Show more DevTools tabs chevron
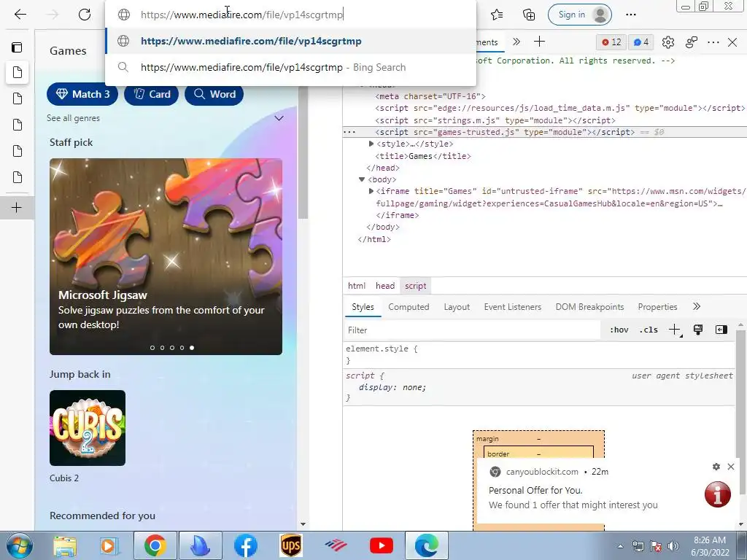Screen dimensions: 747x560 point(516,42)
